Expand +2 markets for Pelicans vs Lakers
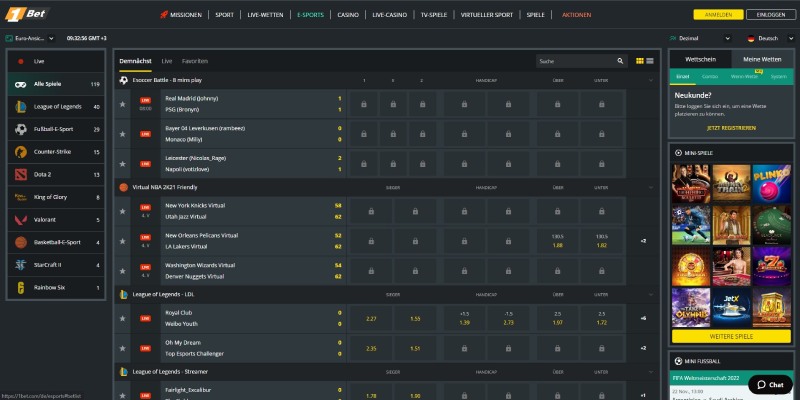Viewport: 800px width, 400px height. [x=643, y=241]
